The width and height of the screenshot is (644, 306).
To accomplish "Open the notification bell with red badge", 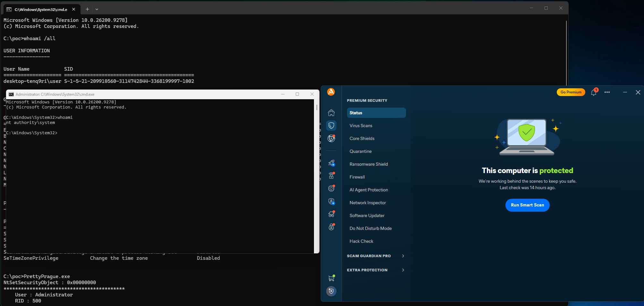I will pyautogui.click(x=594, y=92).
